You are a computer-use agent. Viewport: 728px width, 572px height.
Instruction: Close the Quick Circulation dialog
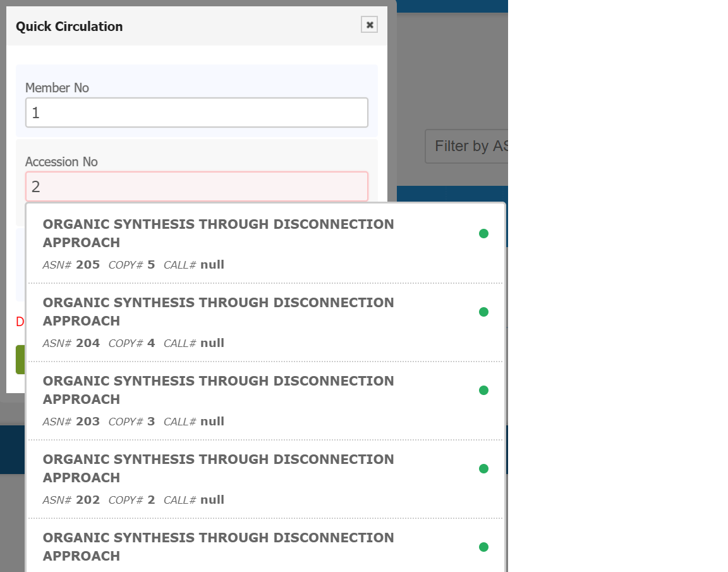pyautogui.click(x=369, y=25)
